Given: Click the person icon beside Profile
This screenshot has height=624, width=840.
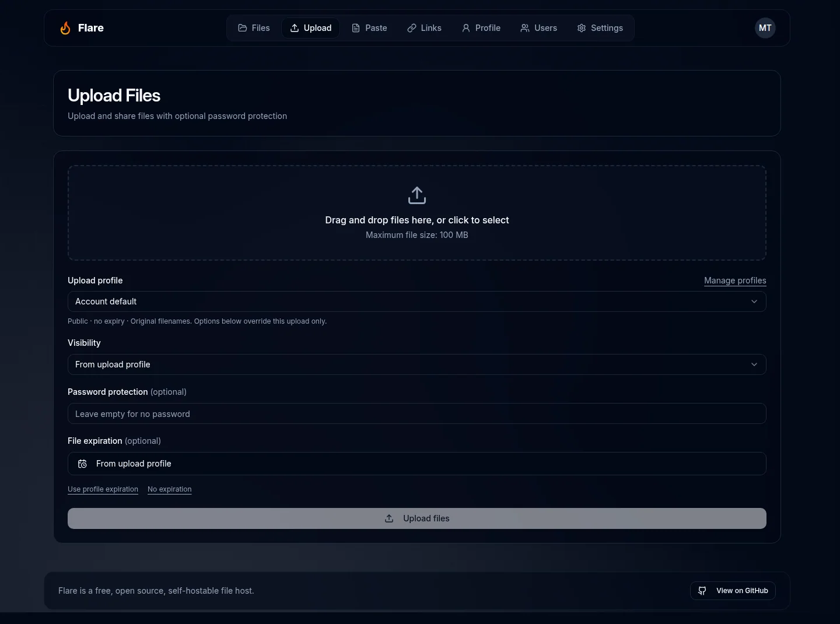Looking at the screenshot, I should click(x=466, y=28).
